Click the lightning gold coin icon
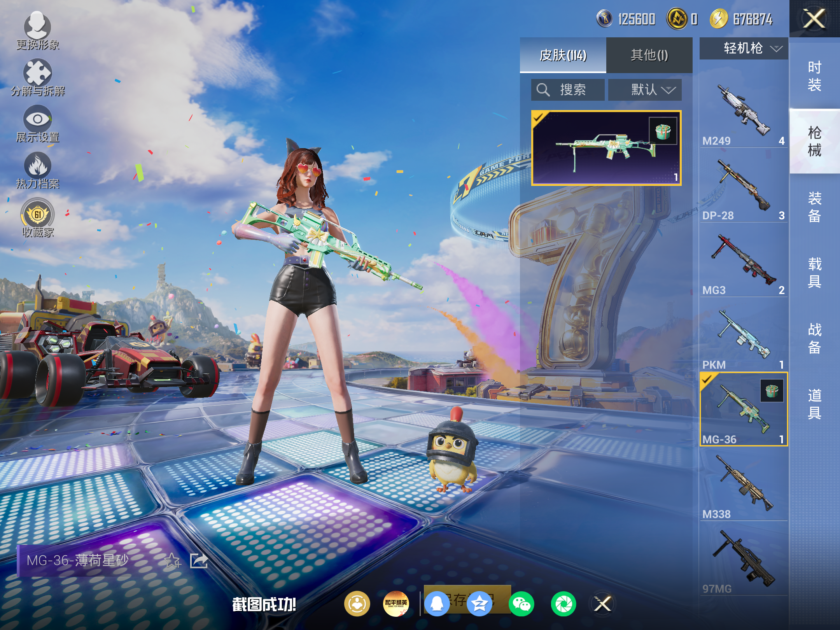Viewport: 840px width, 630px height. pos(719,19)
